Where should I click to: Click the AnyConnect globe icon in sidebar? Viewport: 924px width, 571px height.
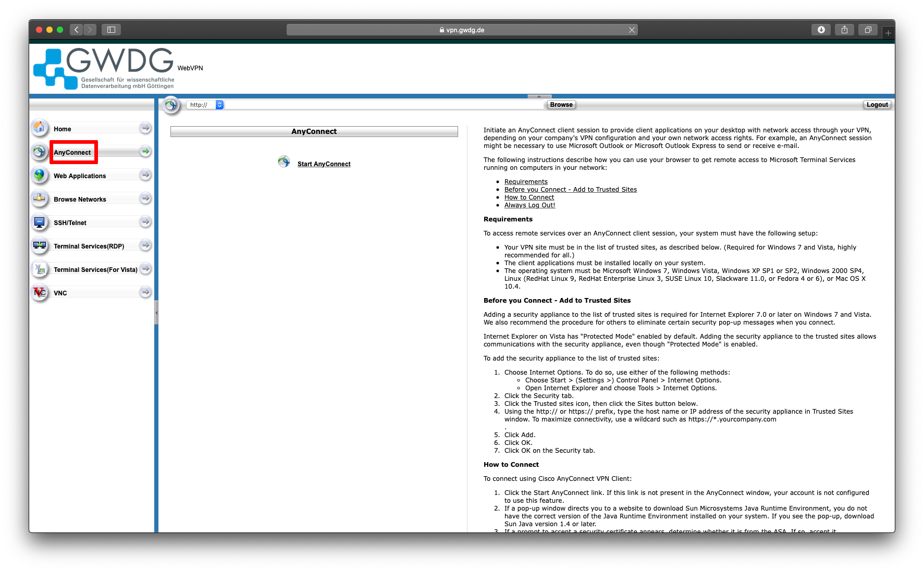(x=39, y=151)
